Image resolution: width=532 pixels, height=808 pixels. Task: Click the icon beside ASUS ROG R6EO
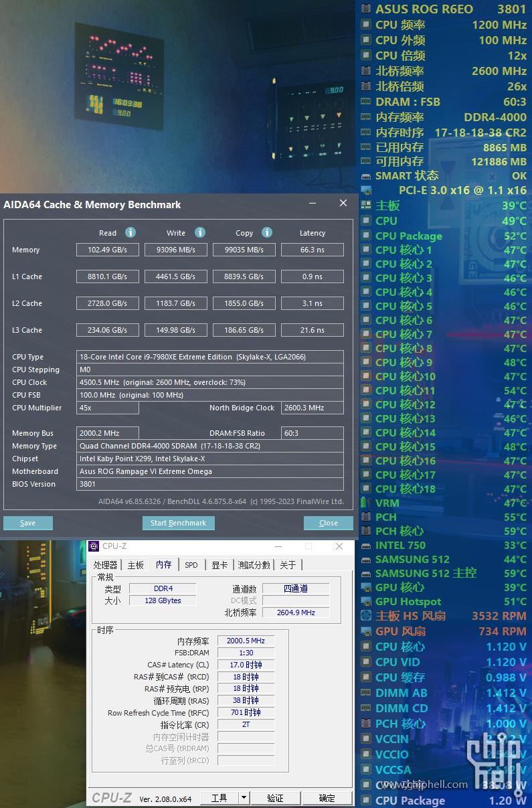366,9
